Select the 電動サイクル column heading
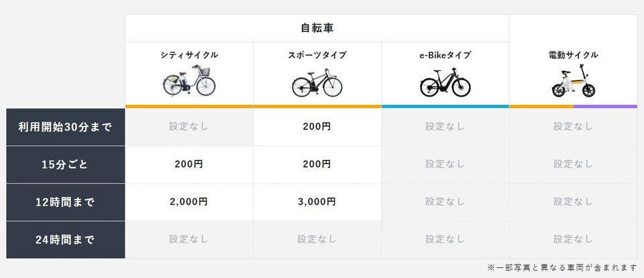This screenshot has width=644, height=278. pyautogui.click(x=573, y=55)
